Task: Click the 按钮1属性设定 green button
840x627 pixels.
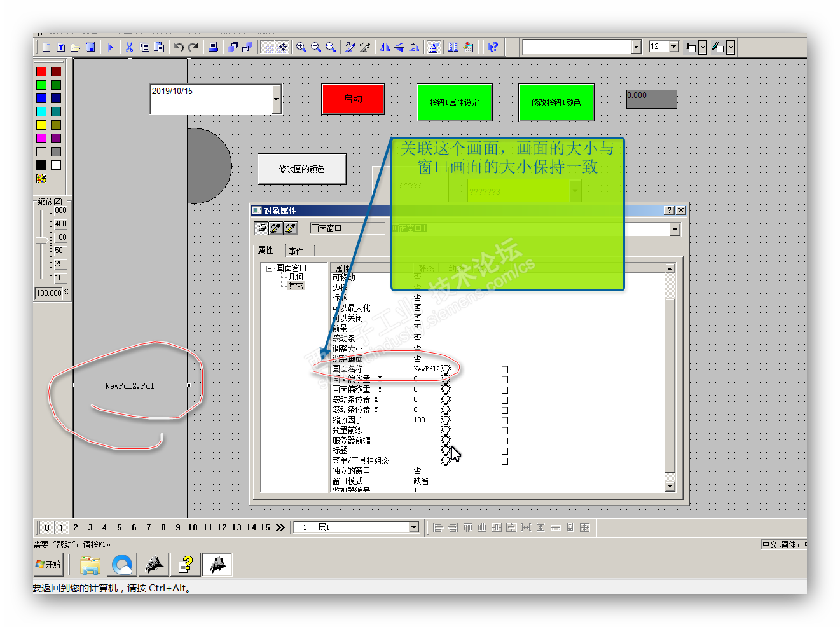Action: tap(455, 102)
